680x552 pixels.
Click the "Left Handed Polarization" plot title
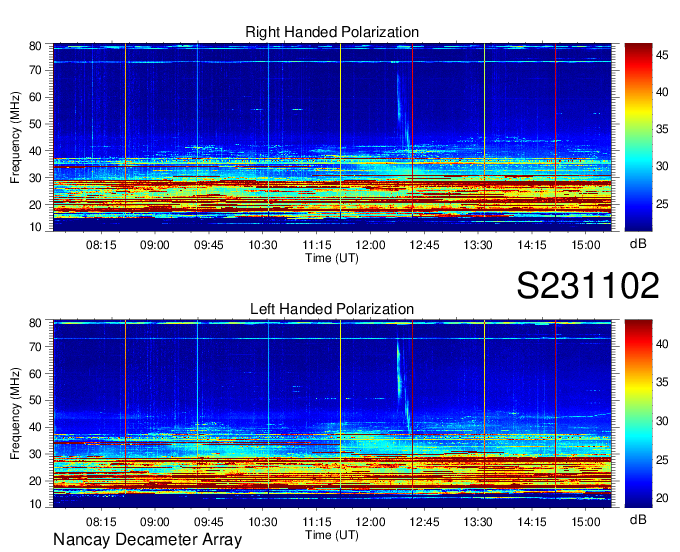(332, 309)
